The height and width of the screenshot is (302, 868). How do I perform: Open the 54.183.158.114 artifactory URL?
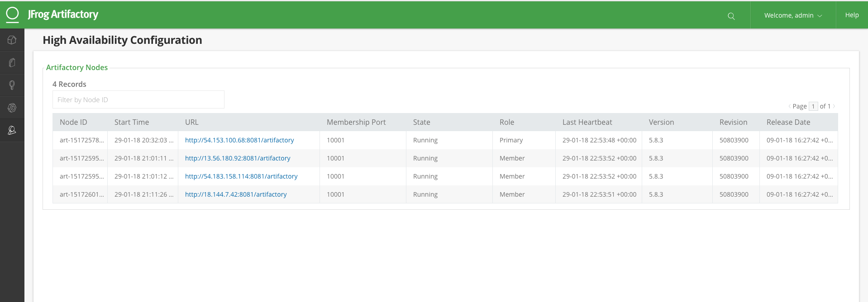241,176
